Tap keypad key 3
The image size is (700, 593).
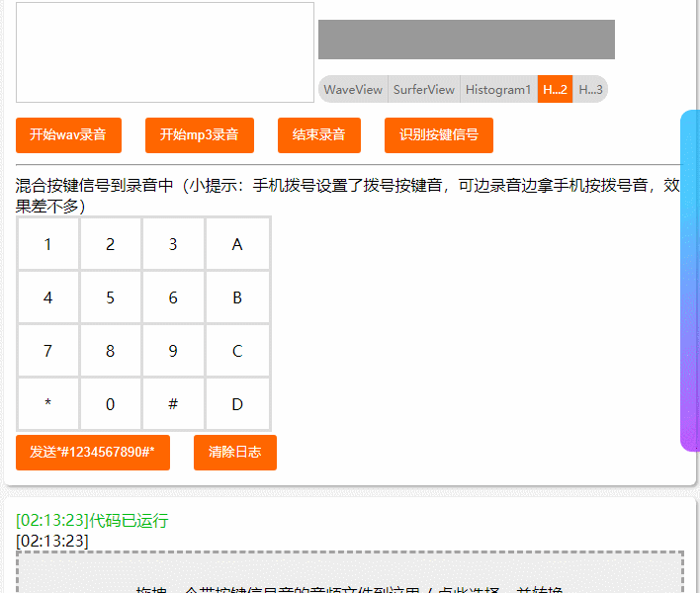click(173, 244)
